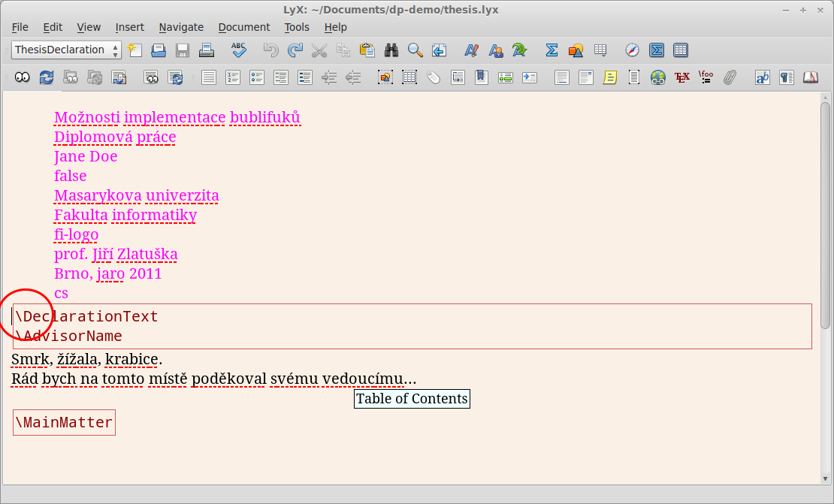Open the ThesisDeclaration layout dropdown

pos(66,50)
